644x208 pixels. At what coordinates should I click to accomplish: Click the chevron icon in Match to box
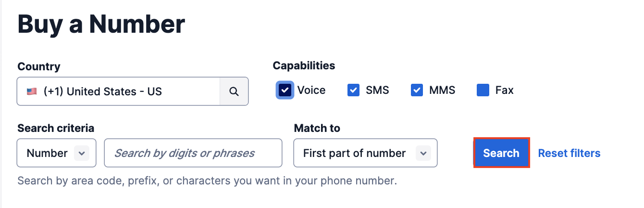[x=423, y=153]
